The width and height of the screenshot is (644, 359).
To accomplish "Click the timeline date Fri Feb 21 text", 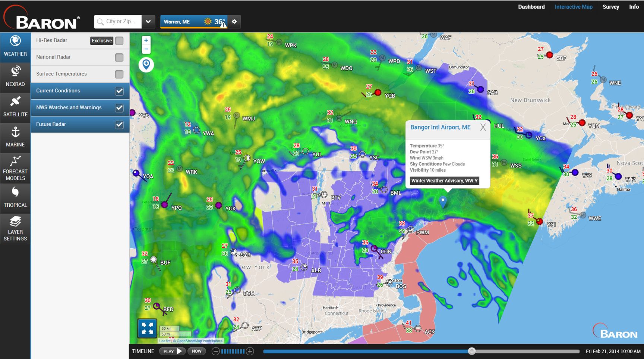I will click(613, 351).
